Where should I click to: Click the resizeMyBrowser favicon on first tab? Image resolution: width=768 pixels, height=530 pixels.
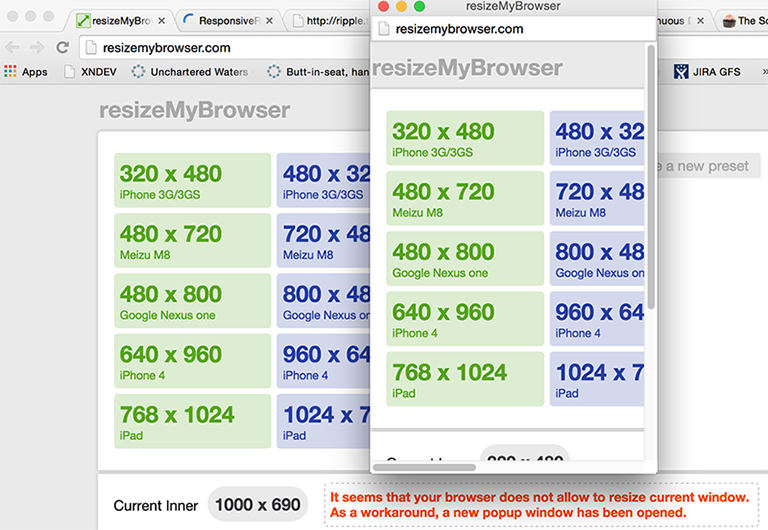83,21
